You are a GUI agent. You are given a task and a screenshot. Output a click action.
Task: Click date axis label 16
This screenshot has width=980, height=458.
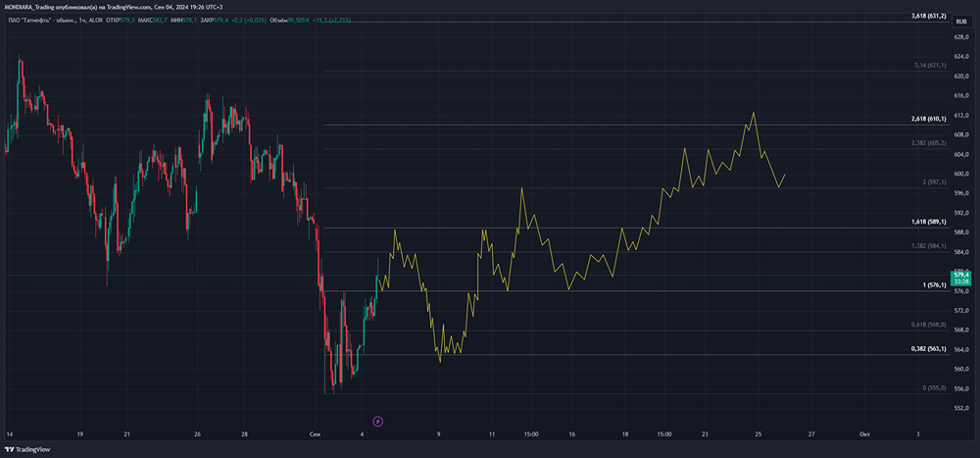tap(572, 433)
